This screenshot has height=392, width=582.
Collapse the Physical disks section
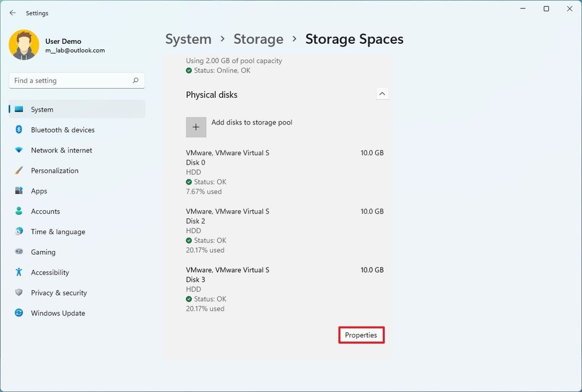(382, 93)
